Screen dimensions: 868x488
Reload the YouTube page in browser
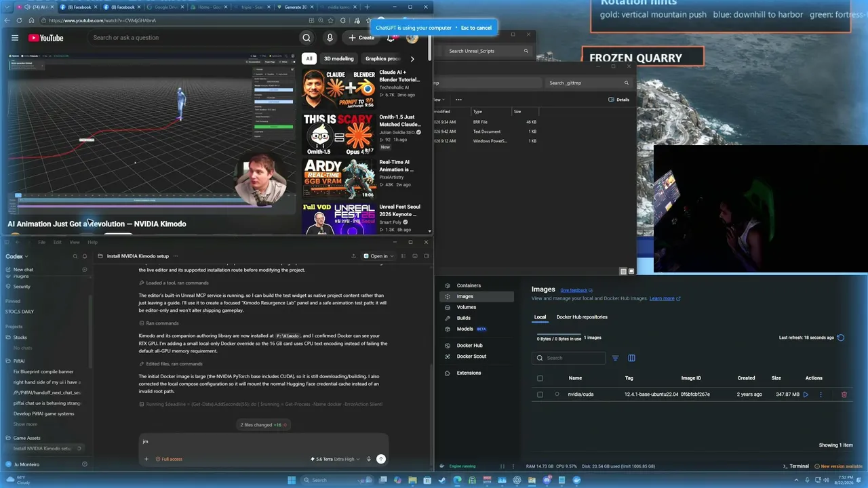[x=19, y=20]
